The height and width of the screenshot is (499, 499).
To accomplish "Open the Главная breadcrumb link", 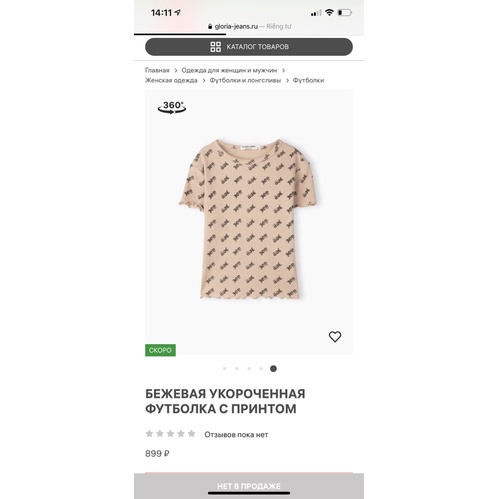I will point(157,70).
